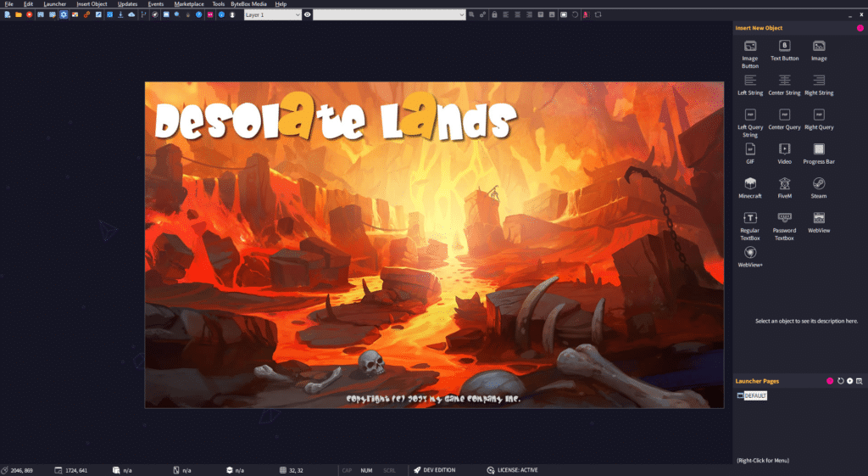Viewport: 868px width, 476px height.
Task: Click the DEV EDITION status entry
Action: 434,470
